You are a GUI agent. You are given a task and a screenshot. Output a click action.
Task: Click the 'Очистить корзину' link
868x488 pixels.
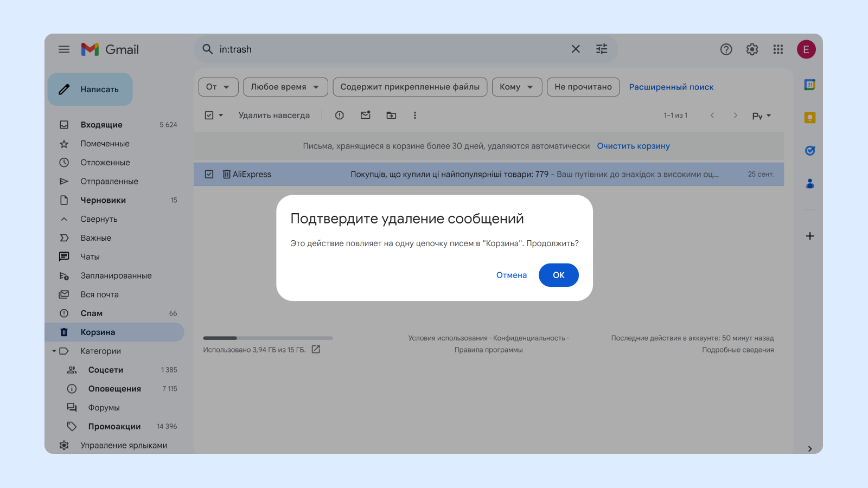point(633,146)
